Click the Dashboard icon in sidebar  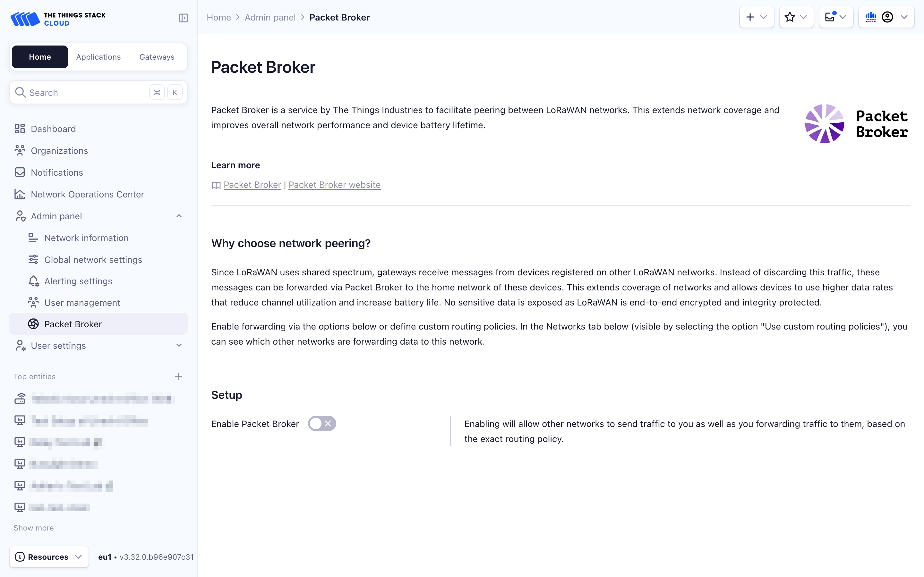[x=20, y=128]
